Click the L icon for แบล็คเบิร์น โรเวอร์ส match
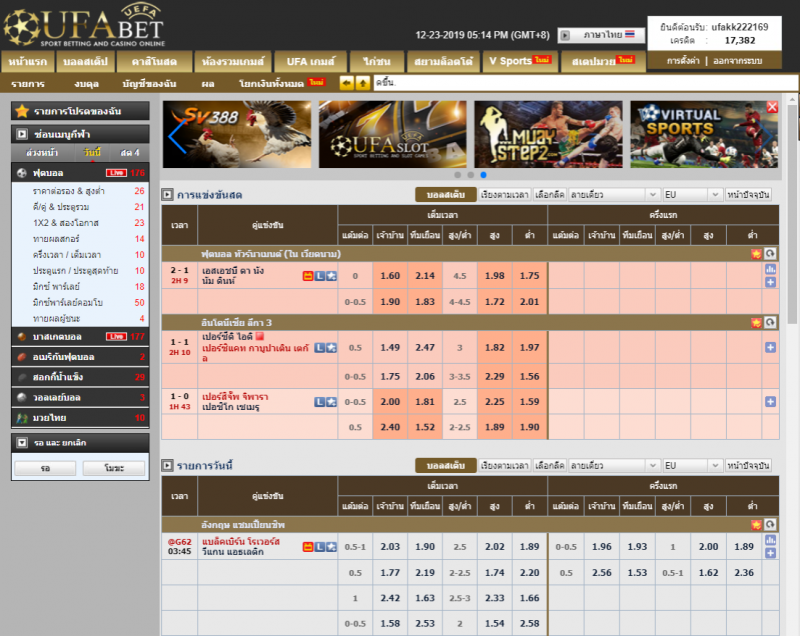 [x=320, y=547]
